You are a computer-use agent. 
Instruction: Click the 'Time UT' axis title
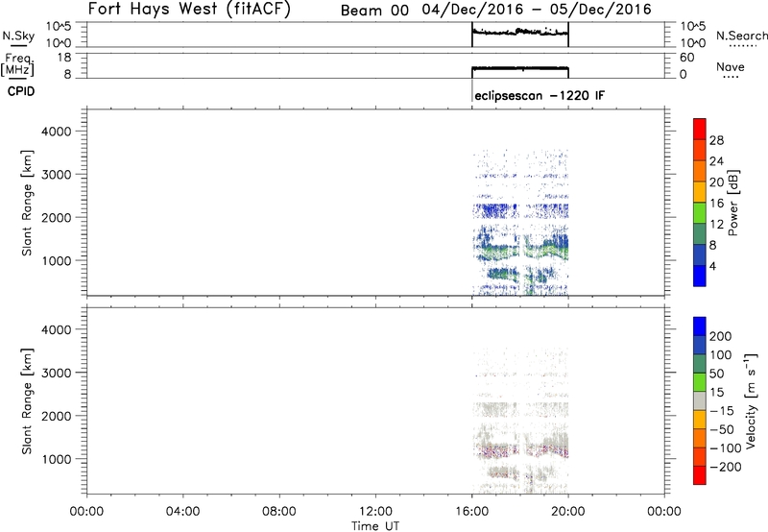(375, 526)
